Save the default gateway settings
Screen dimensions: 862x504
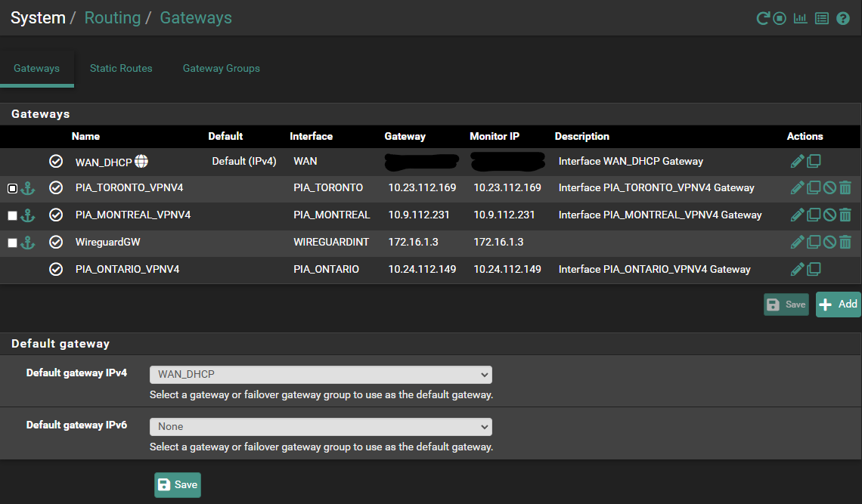[178, 485]
